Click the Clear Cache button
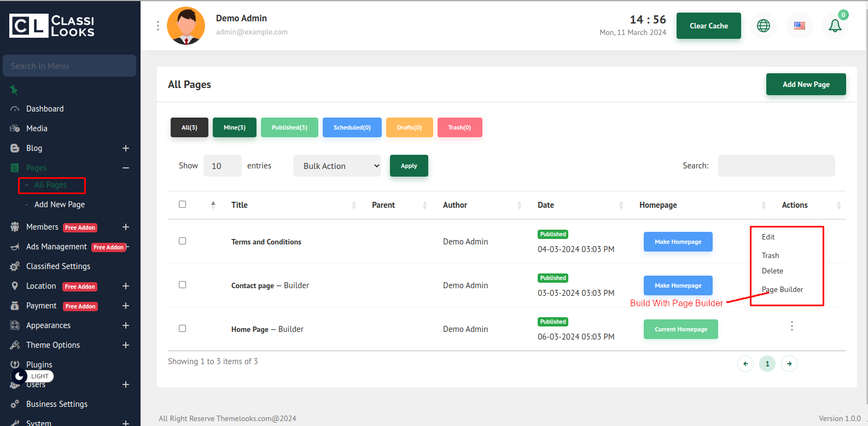Image resolution: width=868 pixels, height=426 pixels. tap(708, 26)
